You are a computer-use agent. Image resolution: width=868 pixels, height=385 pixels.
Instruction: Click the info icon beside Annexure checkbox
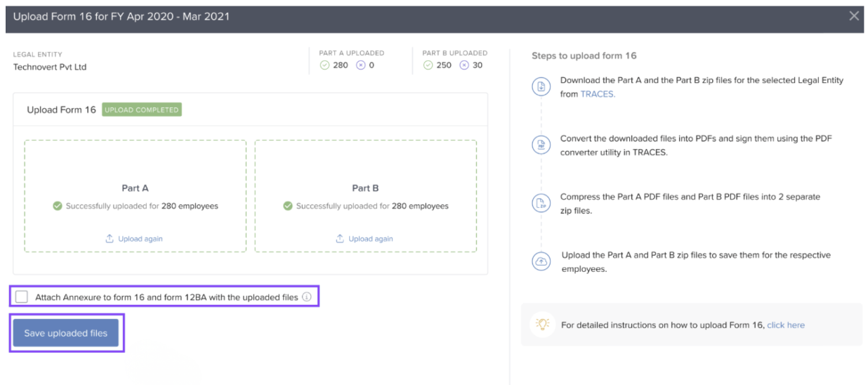click(x=306, y=297)
